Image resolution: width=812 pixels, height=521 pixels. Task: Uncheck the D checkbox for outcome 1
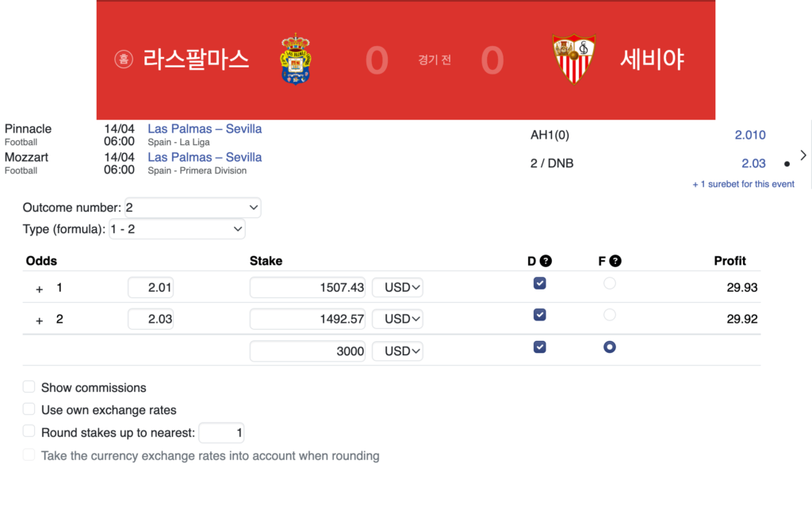tap(540, 283)
